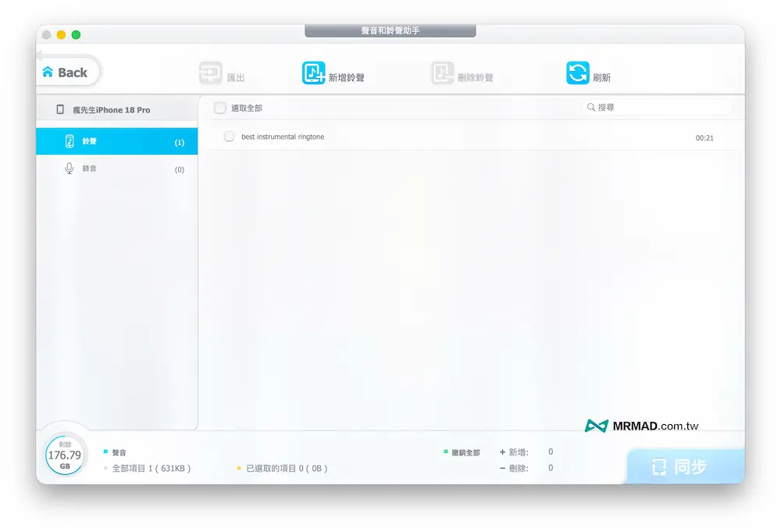The image size is (781, 532).
Task: Click the 刪除鈴聲 delete ringtone icon
Action: [x=442, y=73]
